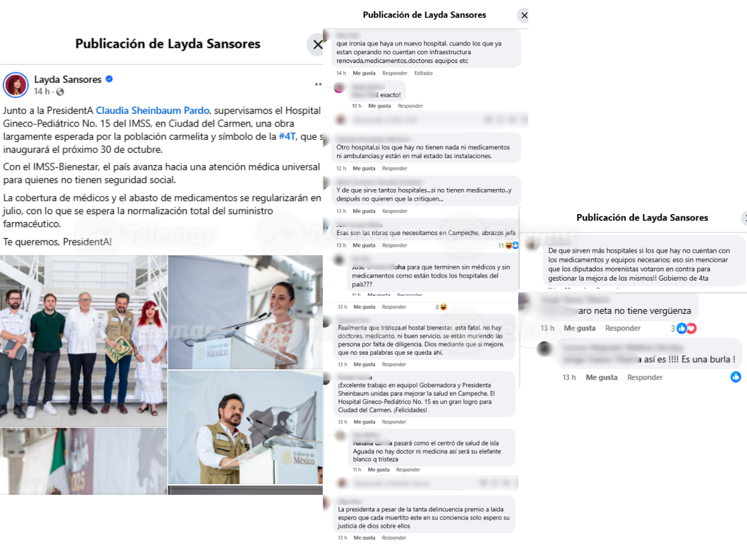
Task: Open the photo of Sheinbaum at the podium
Action: (245, 312)
